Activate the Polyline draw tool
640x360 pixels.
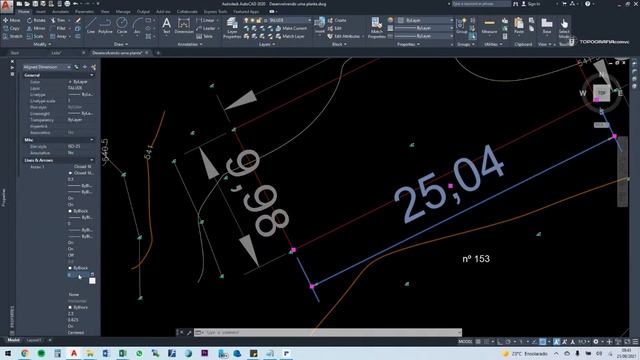coord(105,26)
